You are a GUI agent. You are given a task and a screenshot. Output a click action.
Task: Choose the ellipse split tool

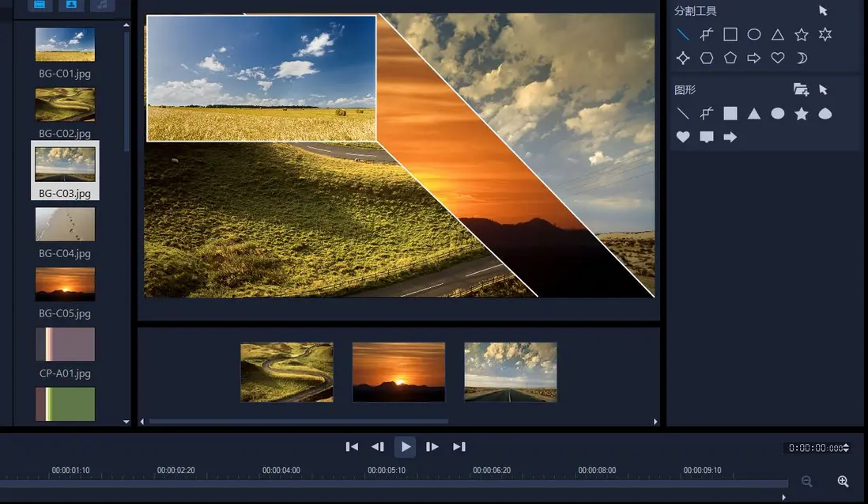click(754, 34)
